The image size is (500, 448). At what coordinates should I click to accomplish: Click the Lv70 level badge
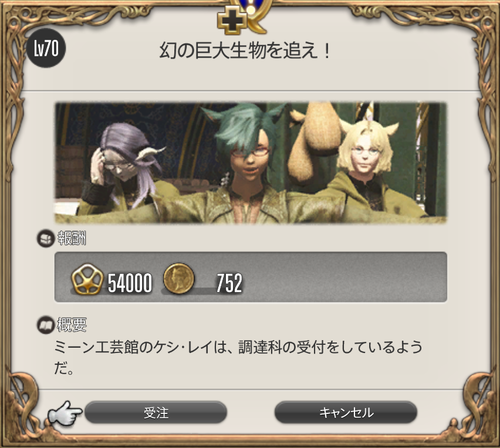coord(46,48)
